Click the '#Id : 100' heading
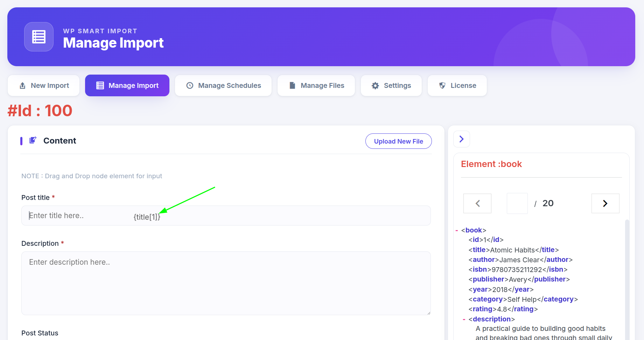644x340 pixels. pyautogui.click(x=40, y=111)
